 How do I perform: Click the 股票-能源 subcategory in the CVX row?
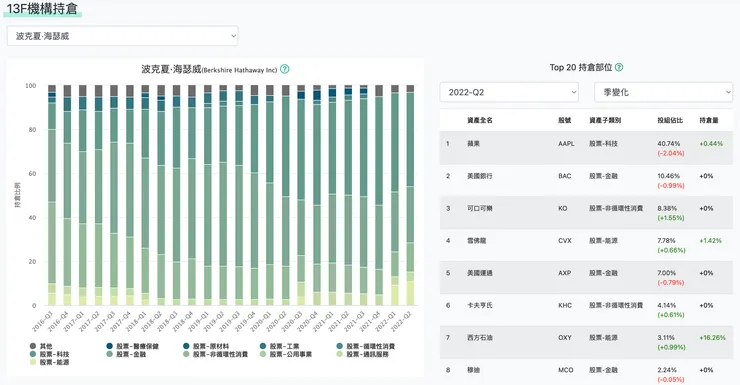tap(603, 241)
